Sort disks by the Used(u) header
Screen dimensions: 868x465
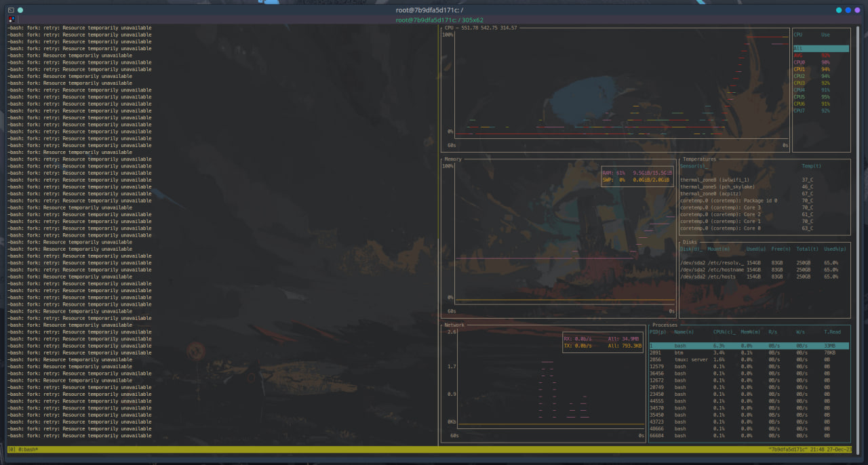(757, 249)
